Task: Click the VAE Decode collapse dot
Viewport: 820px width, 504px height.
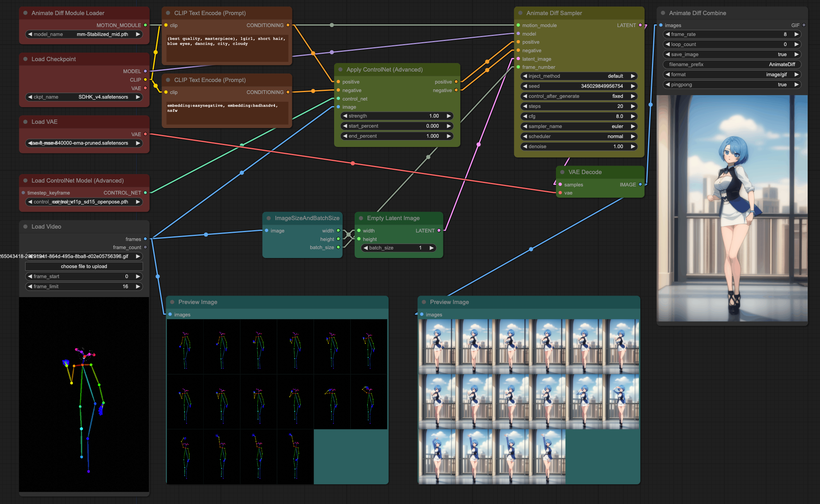Action: coord(562,172)
